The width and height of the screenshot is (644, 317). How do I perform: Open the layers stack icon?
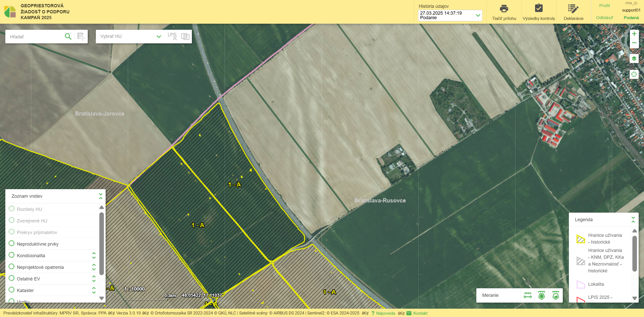(x=634, y=59)
